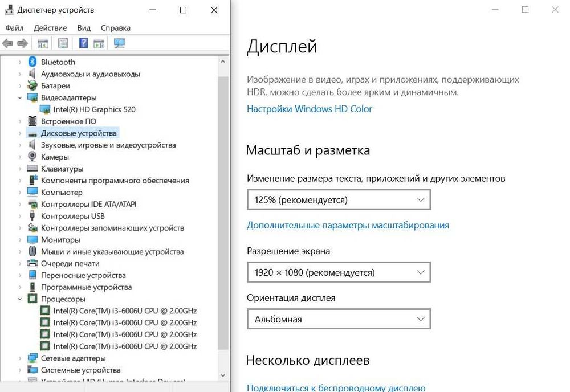Open Дополнительные параметры масштабирования link
The width and height of the screenshot is (570, 392).
[348, 225]
